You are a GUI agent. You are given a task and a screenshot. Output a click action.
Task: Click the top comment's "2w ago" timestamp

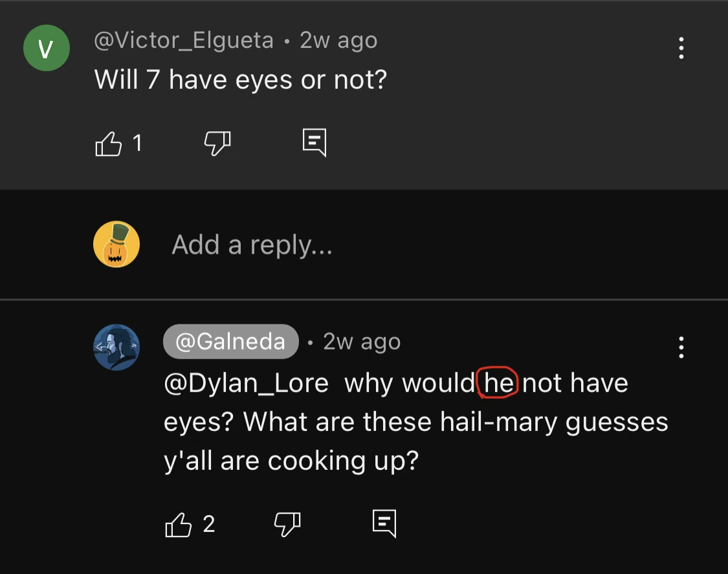tap(338, 41)
